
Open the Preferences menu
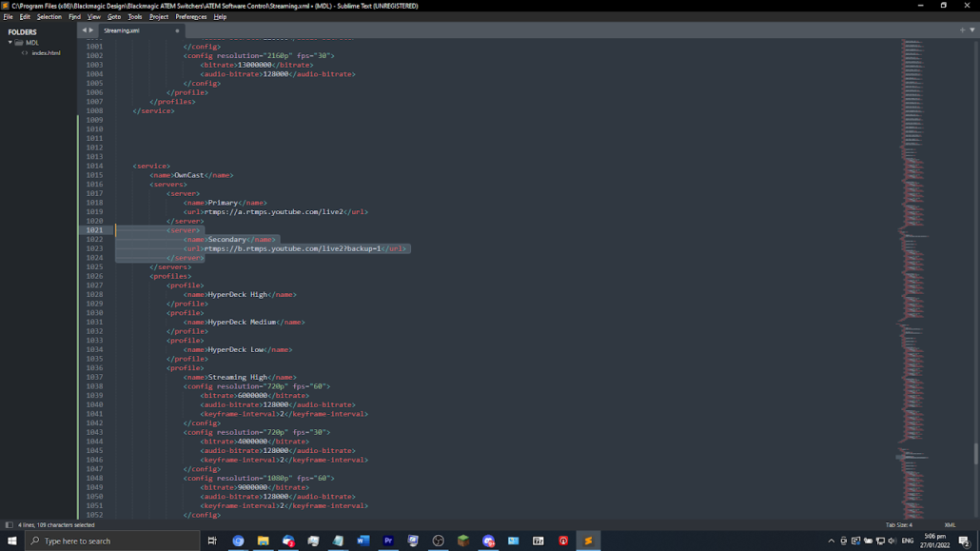190,16
